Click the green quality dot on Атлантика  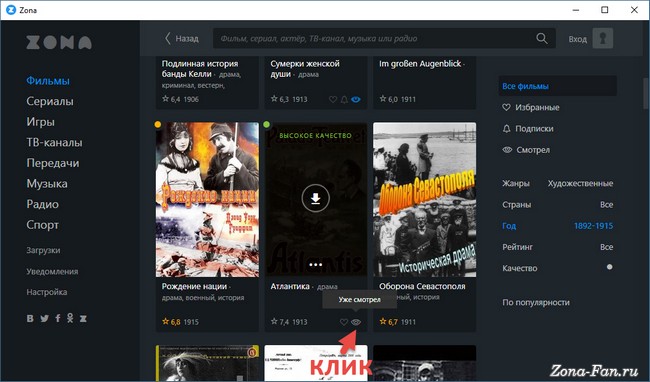coord(267,124)
